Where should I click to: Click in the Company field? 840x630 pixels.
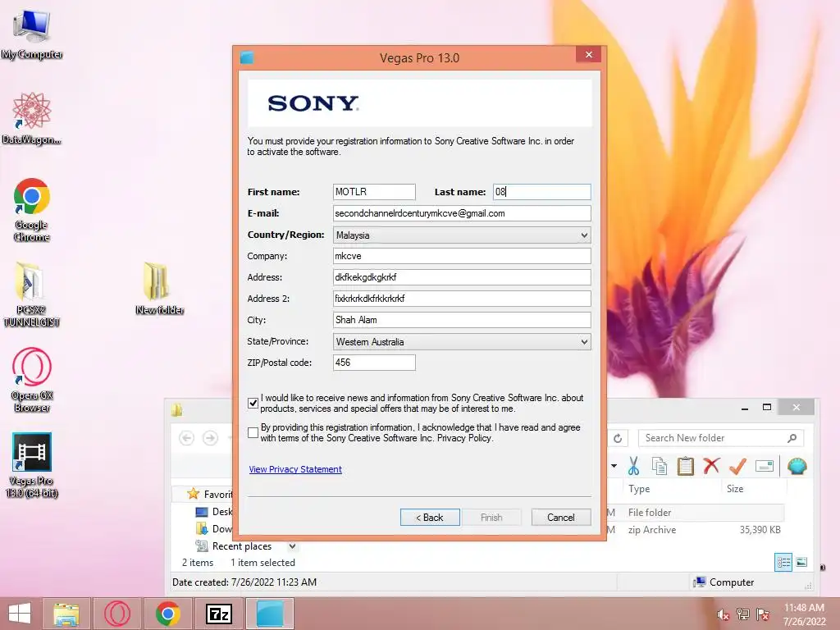[462, 256]
